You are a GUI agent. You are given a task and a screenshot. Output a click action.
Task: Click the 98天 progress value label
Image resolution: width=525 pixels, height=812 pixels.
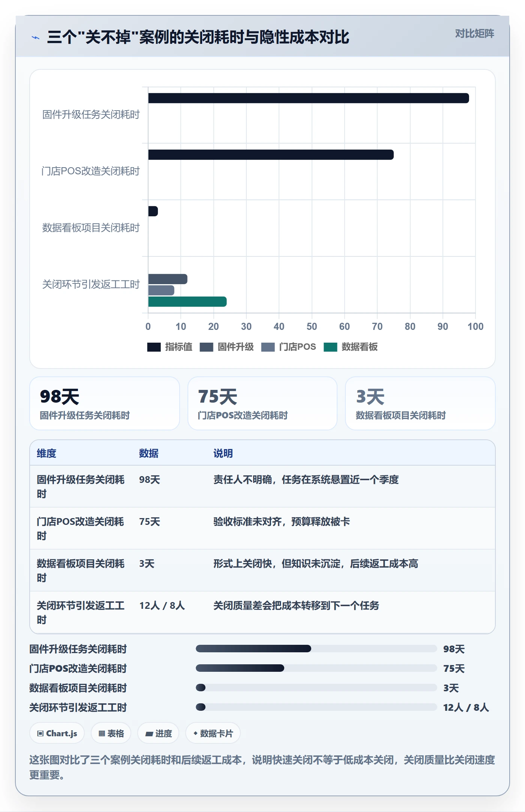click(454, 649)
